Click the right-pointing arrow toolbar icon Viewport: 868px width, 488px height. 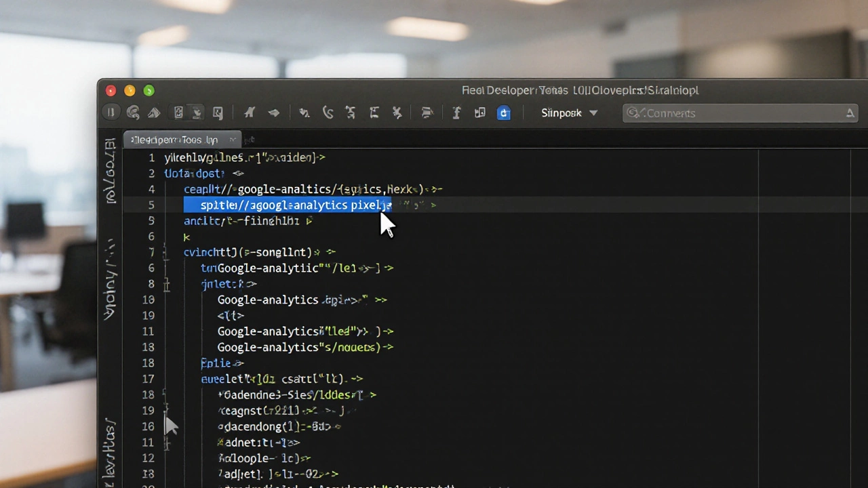tap(274, 113)
